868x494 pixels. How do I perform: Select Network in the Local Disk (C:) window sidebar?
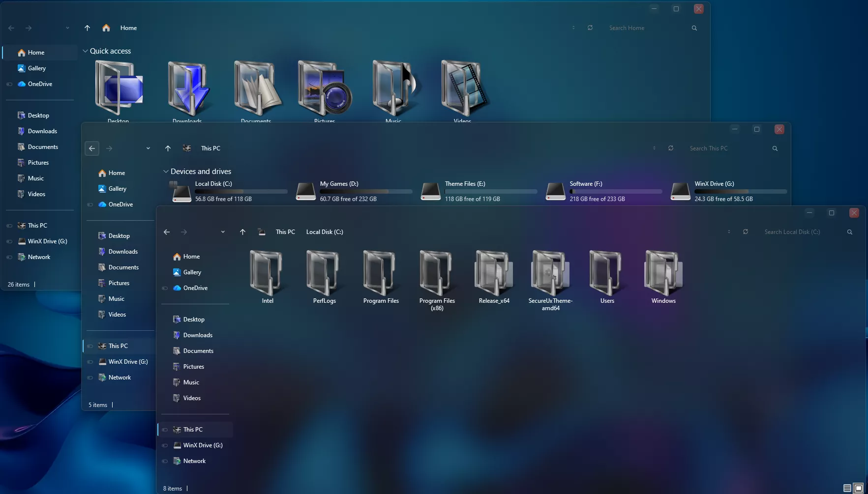click(194, 461)
